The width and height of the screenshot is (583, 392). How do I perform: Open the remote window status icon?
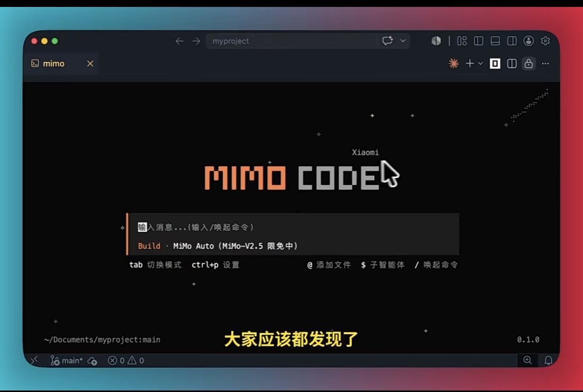(34, 360)
